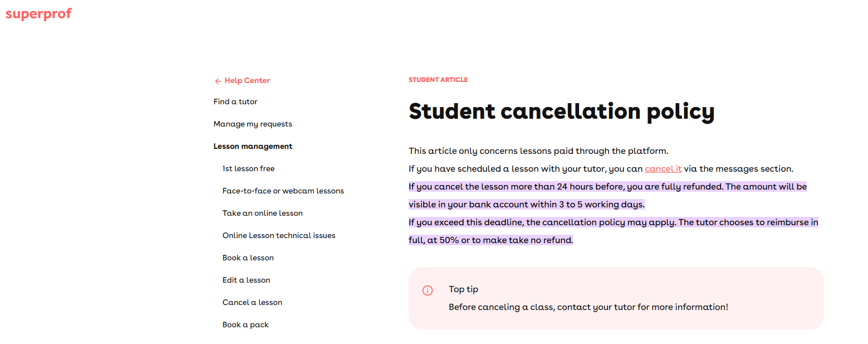Select the Edit a lesson article

coord(246,280)
